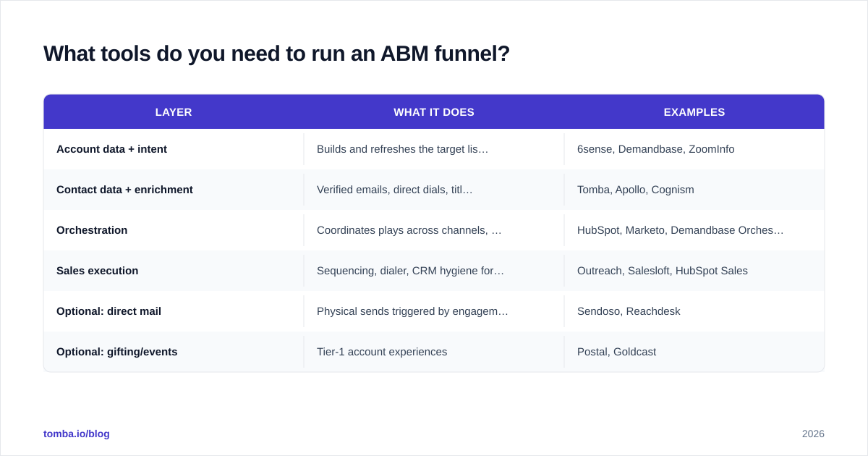
Task: Click the WHAT IT DOES column header
Action: [x=434, y=112]
